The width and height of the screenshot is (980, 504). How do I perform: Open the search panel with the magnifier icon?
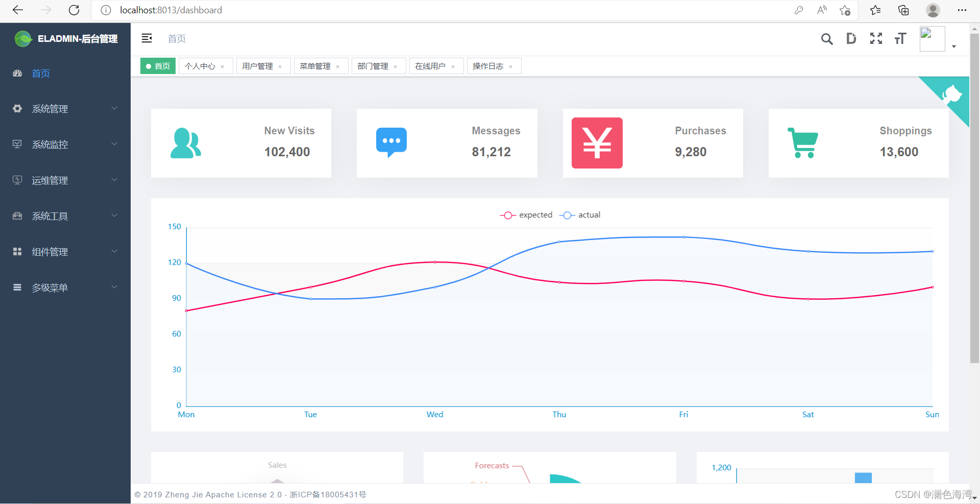point(827,38)
